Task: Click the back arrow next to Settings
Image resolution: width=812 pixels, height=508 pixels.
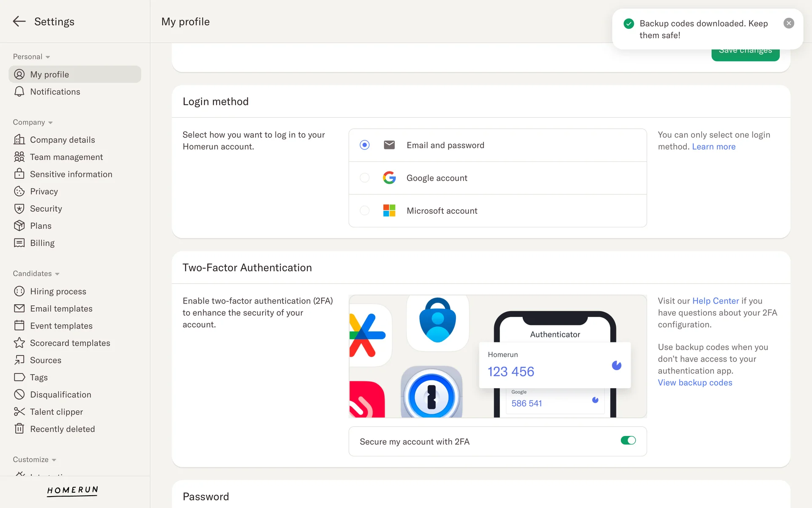Action: tap(19, 21)
